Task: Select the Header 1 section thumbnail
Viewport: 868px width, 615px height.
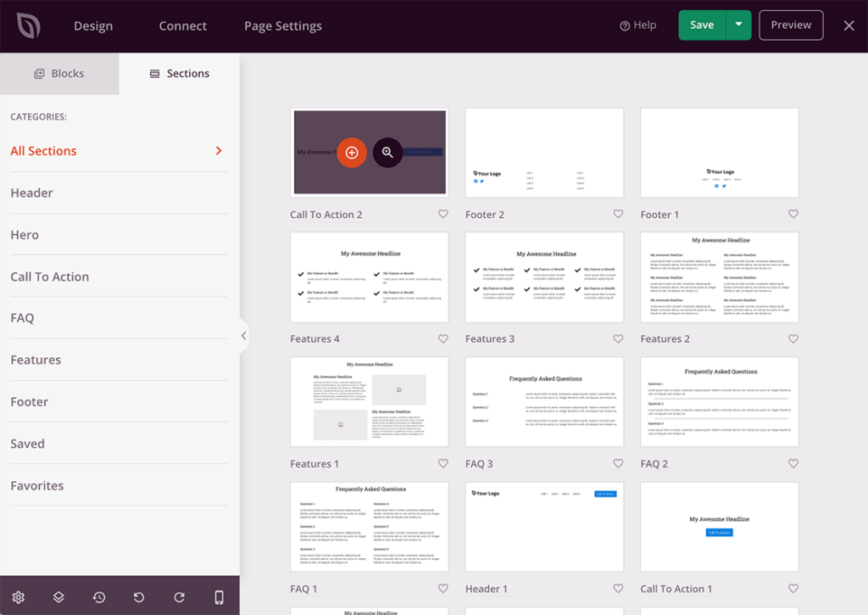Action: (x=544, y=526)
